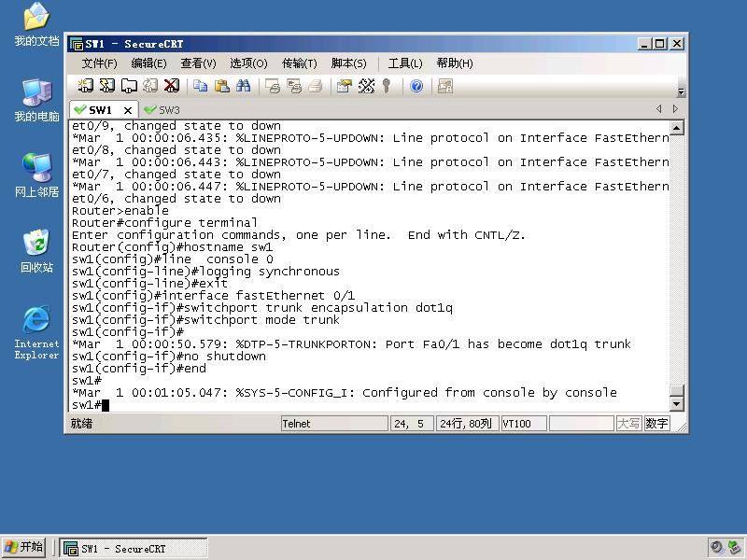This screenshot has width=747, height=560.
Task: Select the 我的电脑 desktop icon
Action: tap(36, 101)
